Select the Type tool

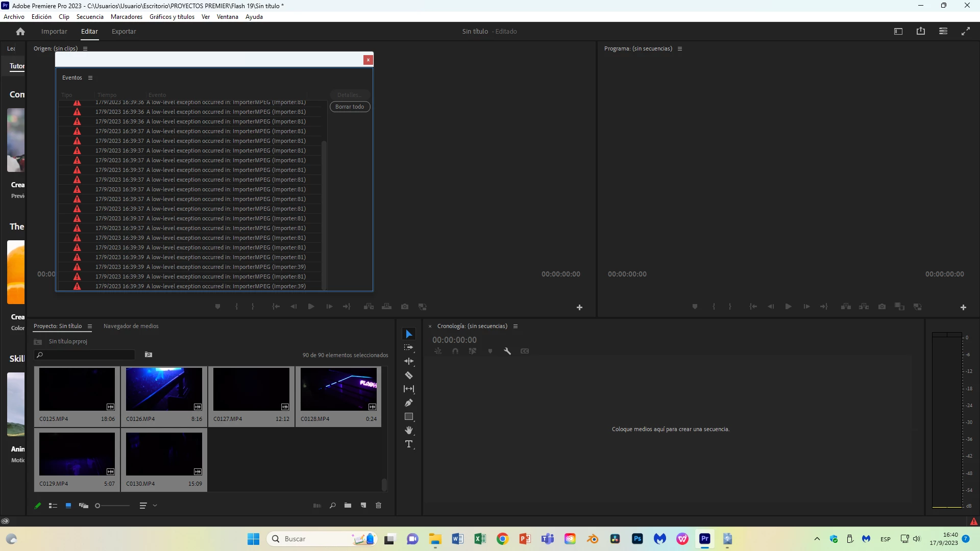pos(409,444)
